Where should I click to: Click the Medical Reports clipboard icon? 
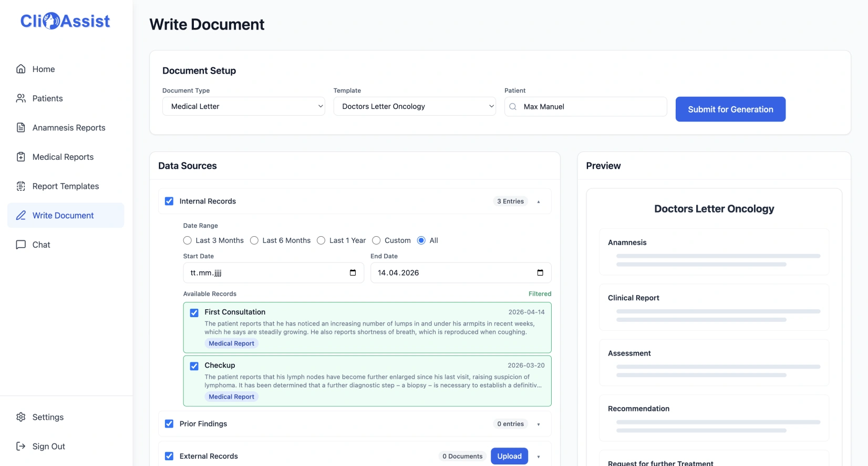tap(21, 157)
